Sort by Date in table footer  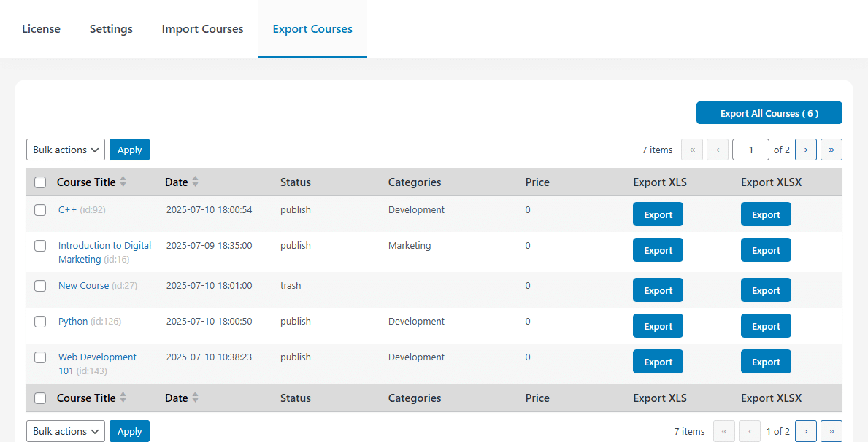[x=195, y=398]
